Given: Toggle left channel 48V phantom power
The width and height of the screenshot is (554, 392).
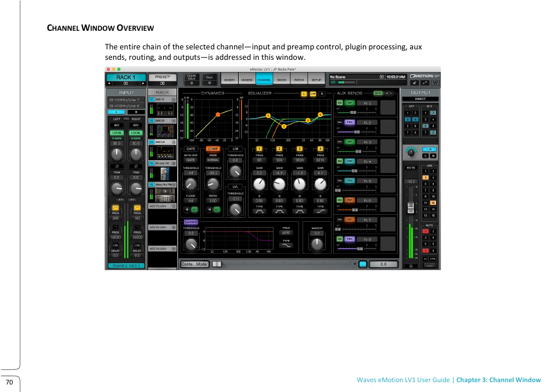Looking at the screenshot, I should [117, 125].
